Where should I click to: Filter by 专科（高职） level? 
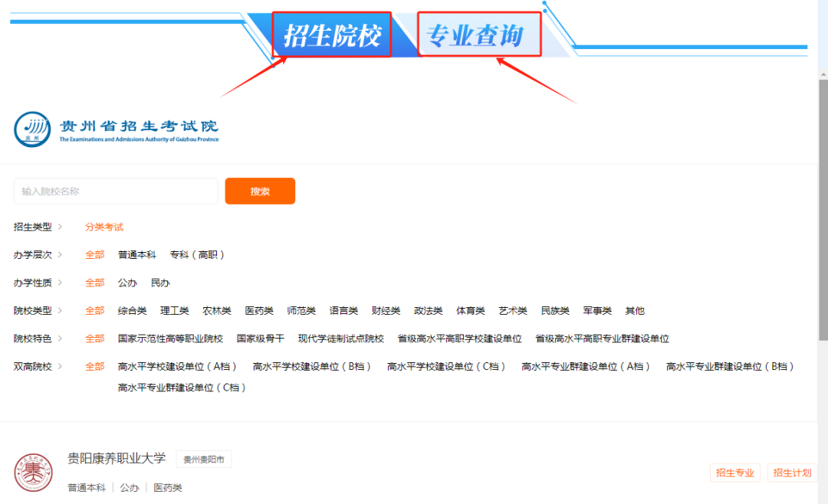click(x=198, y=254)
